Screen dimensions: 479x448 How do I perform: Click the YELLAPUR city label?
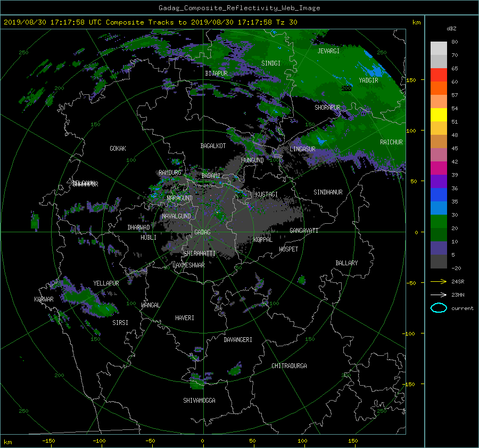coord(106,283)
